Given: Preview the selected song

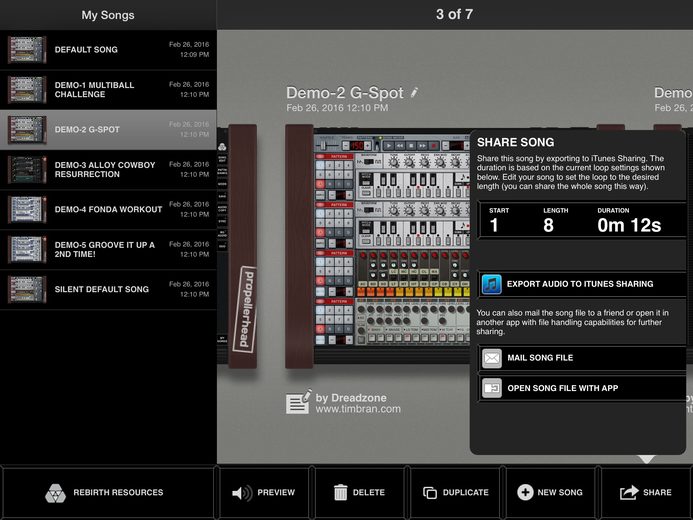Looking at the screenshot, I should click(x=264, y=492).
